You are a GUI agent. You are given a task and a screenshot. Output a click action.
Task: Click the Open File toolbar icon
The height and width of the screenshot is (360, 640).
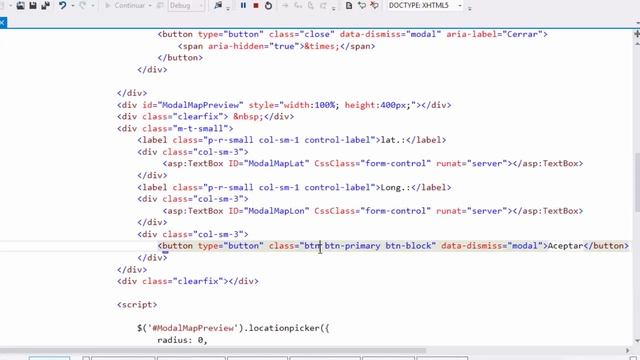click(x=20, y=5)
